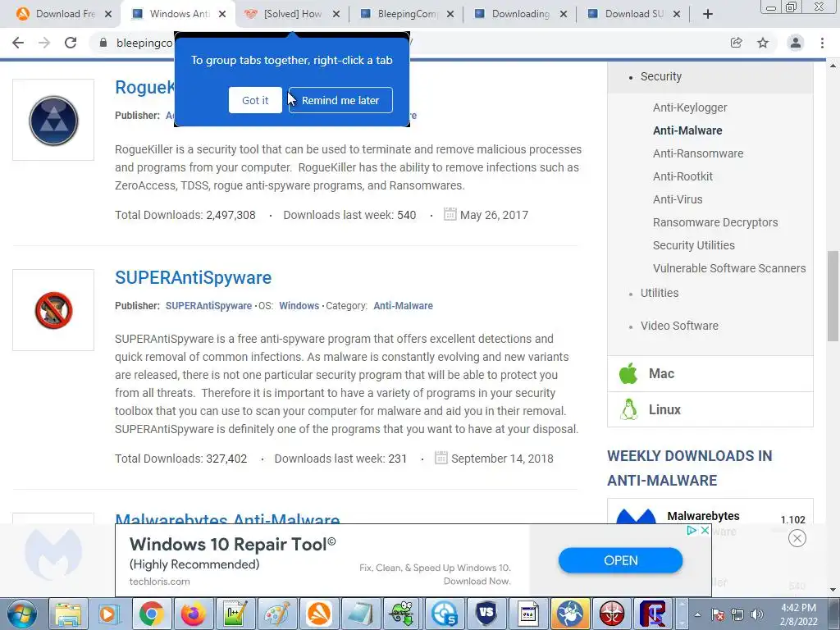Close the Windows Anti... tab
The height and width of the screenshot is (630, 840).
(222, 15)
